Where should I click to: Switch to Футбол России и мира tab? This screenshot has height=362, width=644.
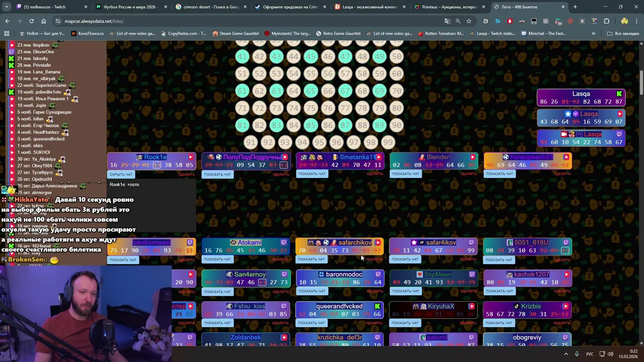point(131,7)
